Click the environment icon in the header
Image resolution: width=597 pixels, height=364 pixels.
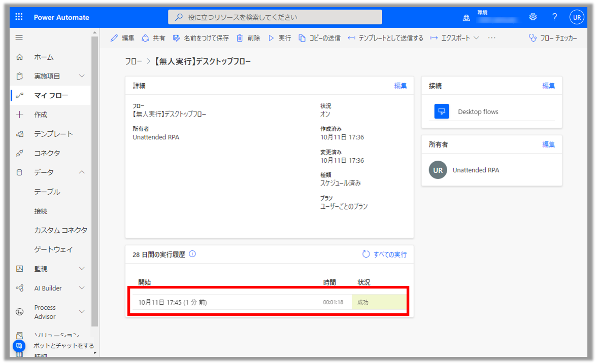point(466,18)
